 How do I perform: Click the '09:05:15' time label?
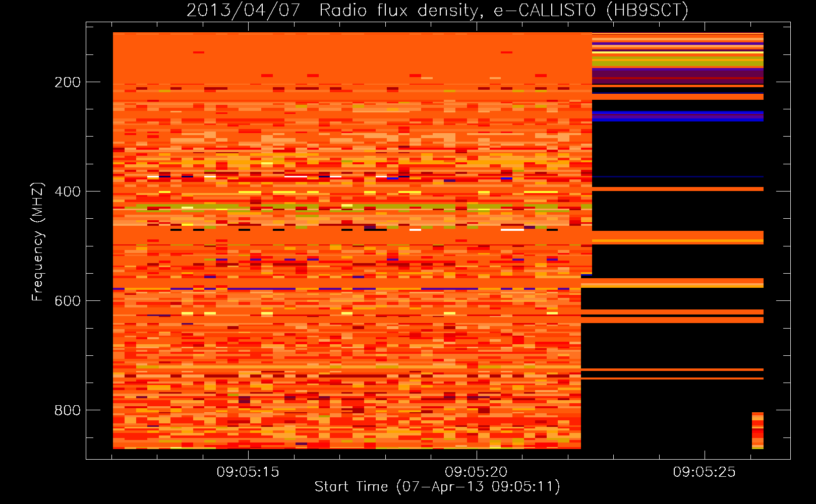[x=248, y=472]
